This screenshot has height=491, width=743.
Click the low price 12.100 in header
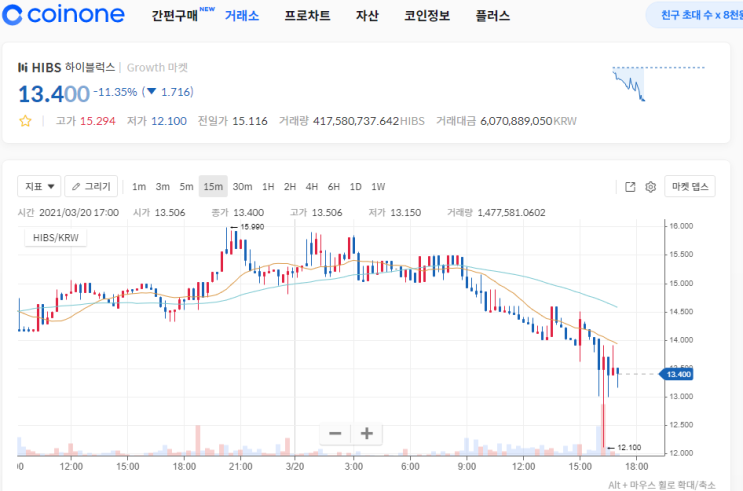click(x=169, y=121)
